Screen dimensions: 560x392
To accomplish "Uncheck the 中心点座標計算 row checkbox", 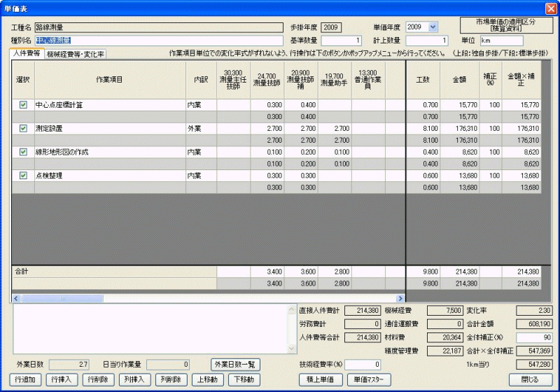I will click(23, 104).
